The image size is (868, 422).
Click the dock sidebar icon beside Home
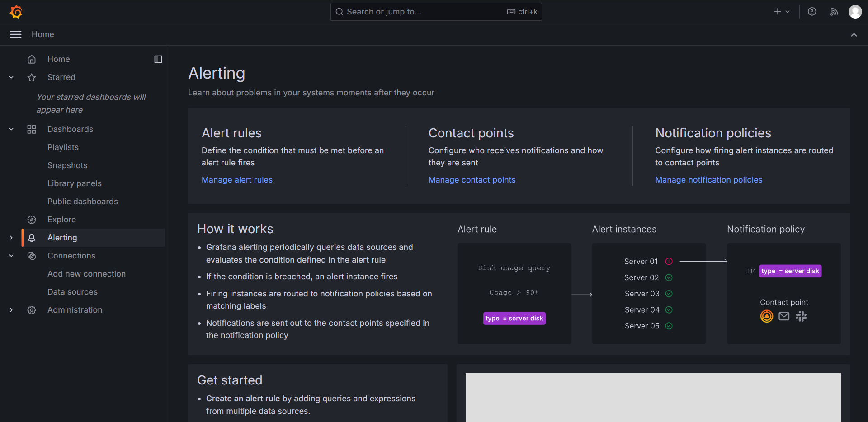pos(158,59)
